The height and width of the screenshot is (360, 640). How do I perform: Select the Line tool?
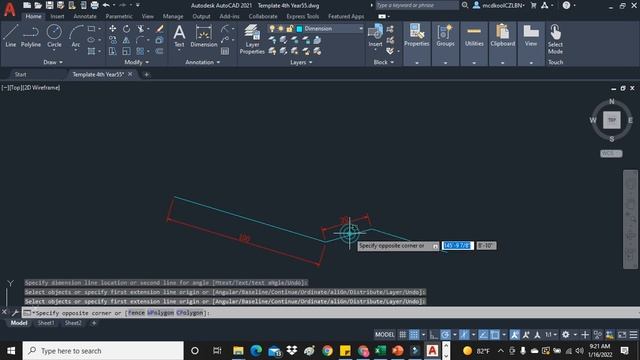pyautogui.click(x=11, y=36)
